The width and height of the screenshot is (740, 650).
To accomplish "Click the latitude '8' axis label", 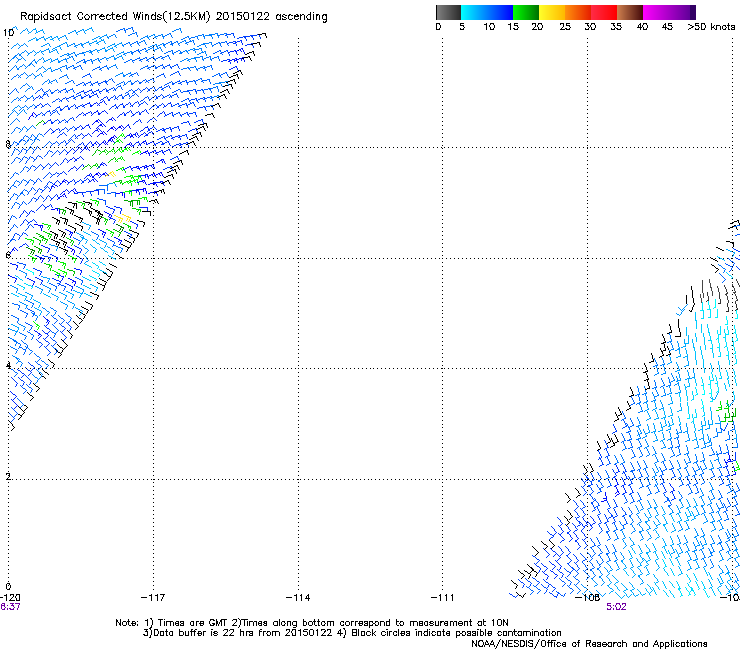I will click(x=8, y=144).
